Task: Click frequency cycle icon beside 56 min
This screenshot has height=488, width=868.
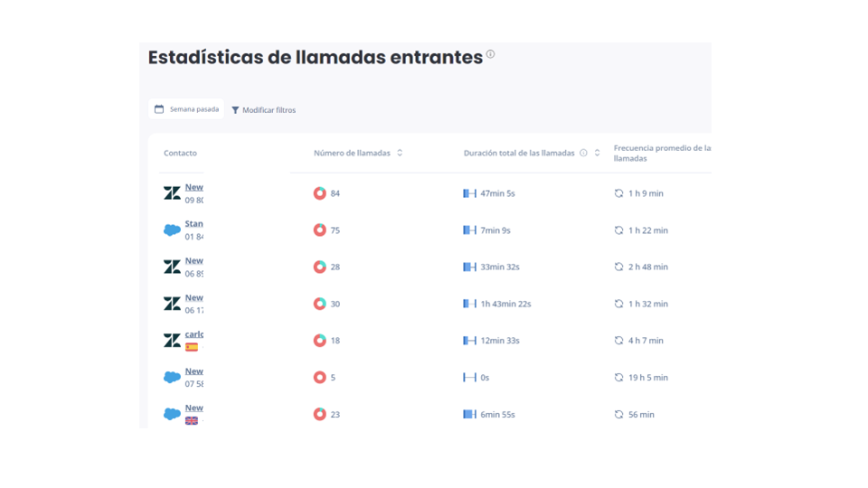Action: [618, 414]
